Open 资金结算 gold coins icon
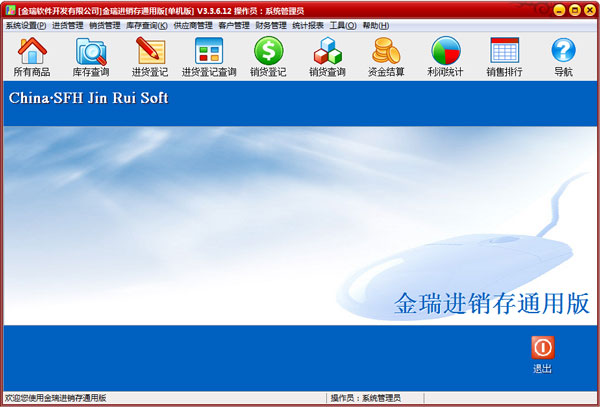The image size is (600, 407). tap(386, 50)
